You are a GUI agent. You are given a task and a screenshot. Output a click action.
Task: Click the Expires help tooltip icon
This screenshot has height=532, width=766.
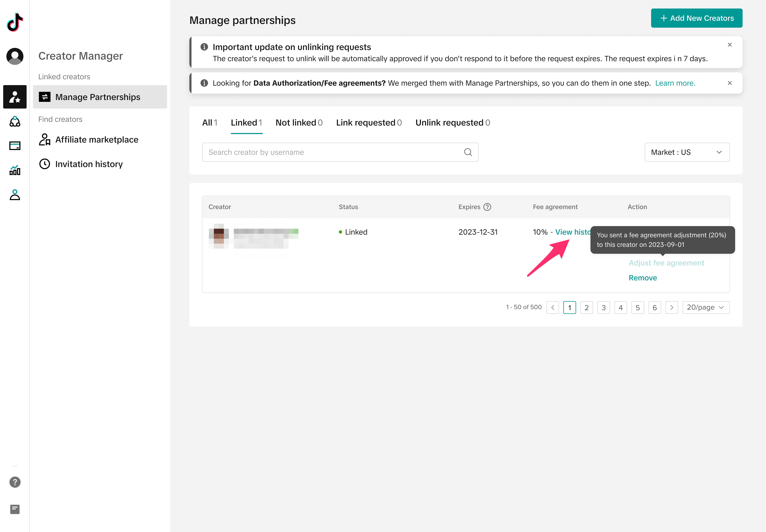tap(487, 207)
